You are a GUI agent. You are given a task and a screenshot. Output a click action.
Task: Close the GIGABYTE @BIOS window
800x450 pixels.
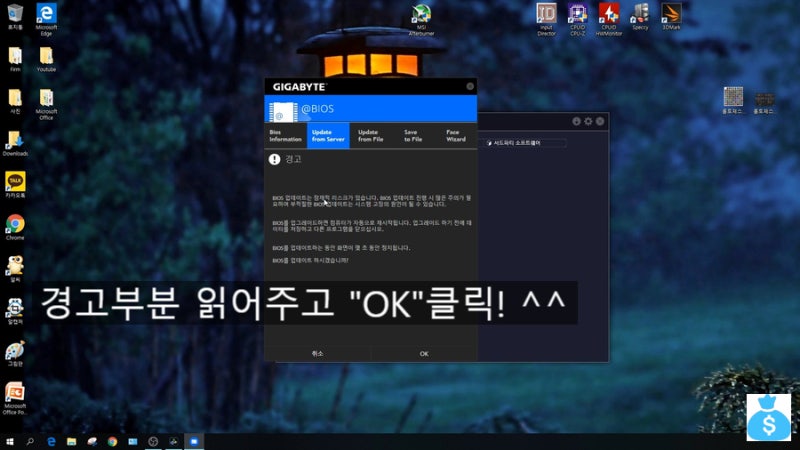[x=470, y=86]
